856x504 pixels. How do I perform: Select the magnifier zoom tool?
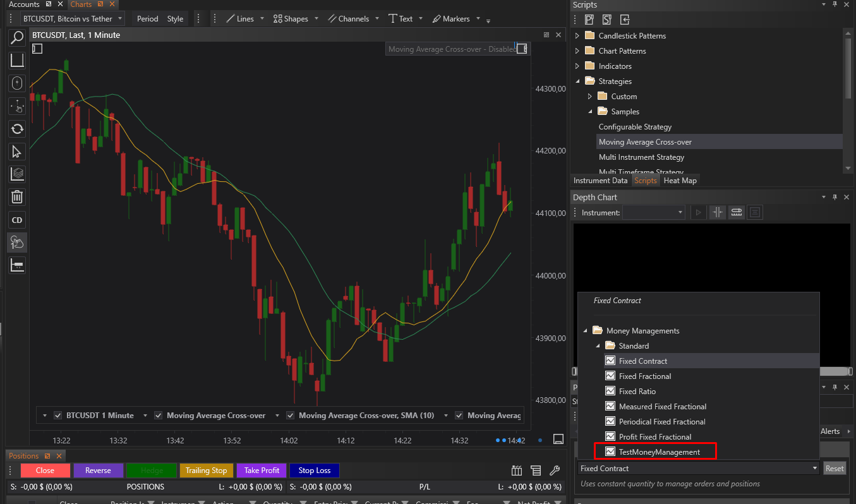pyautogui.click(x=17, y=38)
